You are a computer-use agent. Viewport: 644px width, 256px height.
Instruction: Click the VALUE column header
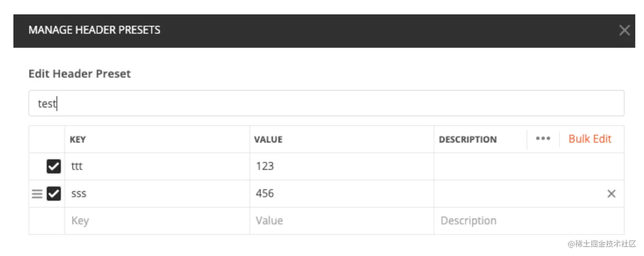(x=268, y=140)
